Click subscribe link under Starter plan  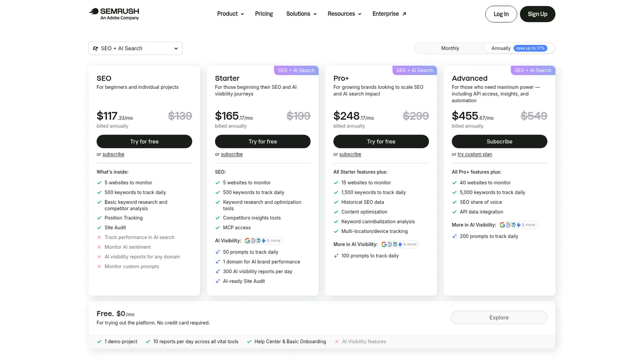(231, 154)
